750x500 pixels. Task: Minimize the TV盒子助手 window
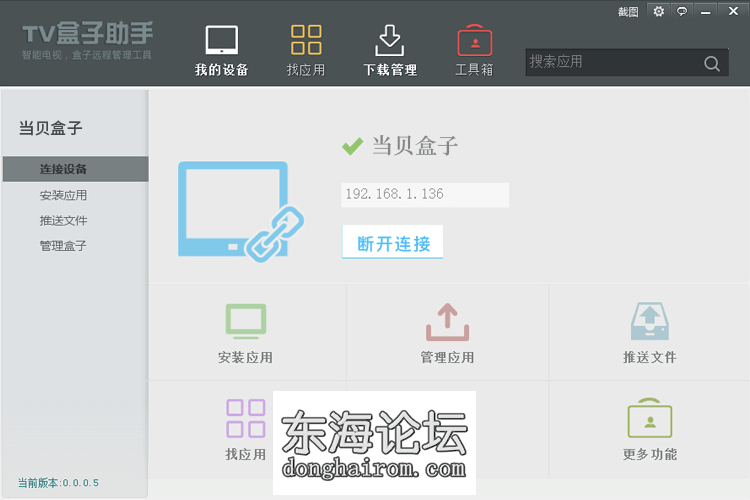tap(706, 11)
